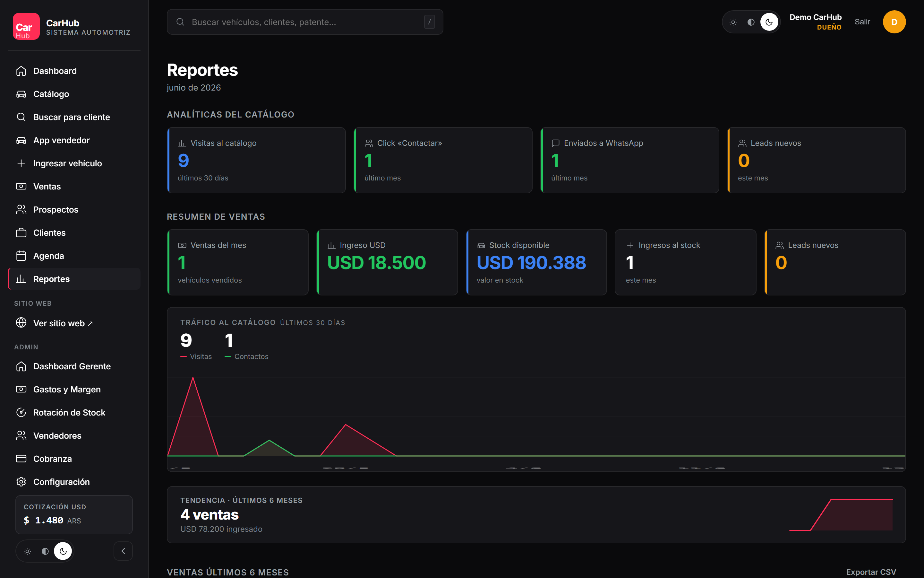Focus the Buscar vehículos search field
This screenshot has height=578, width=924.
click(x=305, y=22)
